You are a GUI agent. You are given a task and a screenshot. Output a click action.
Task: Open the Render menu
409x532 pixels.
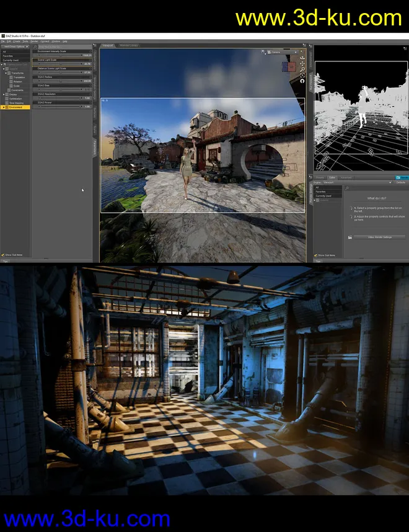(34, 42)
